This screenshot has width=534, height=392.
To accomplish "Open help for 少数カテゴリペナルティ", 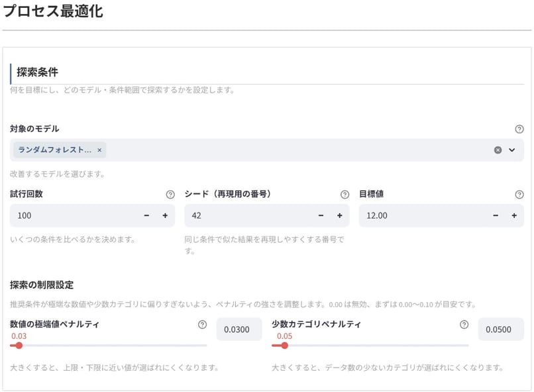I will point(464,324).
